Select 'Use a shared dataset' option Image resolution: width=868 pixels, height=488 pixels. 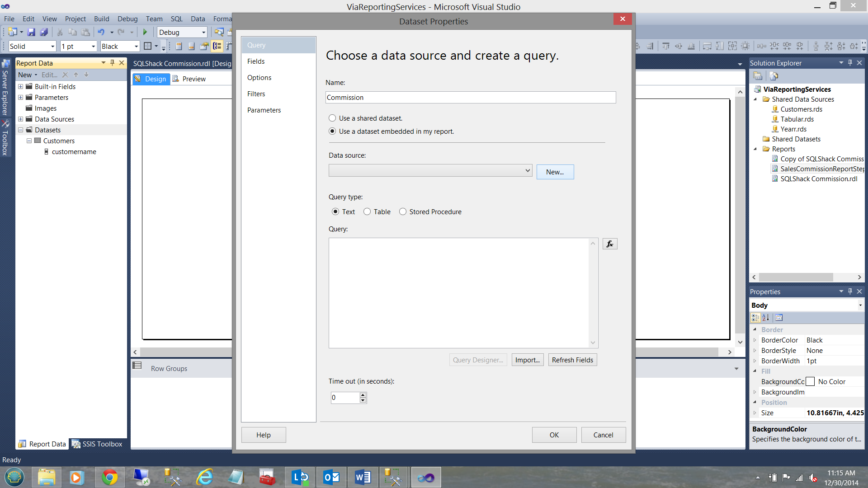tap(332, 118)
